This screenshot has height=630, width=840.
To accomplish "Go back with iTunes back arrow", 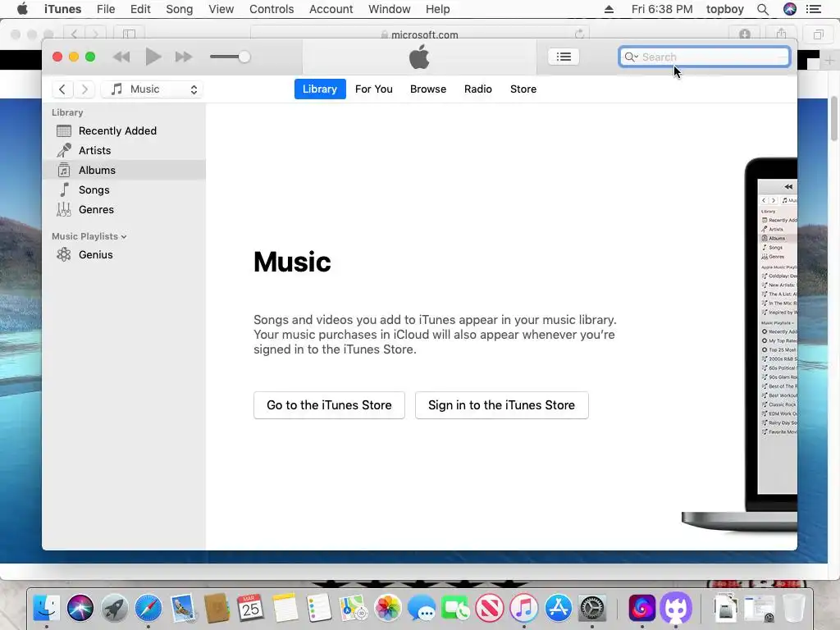I will tap(62, 89).
